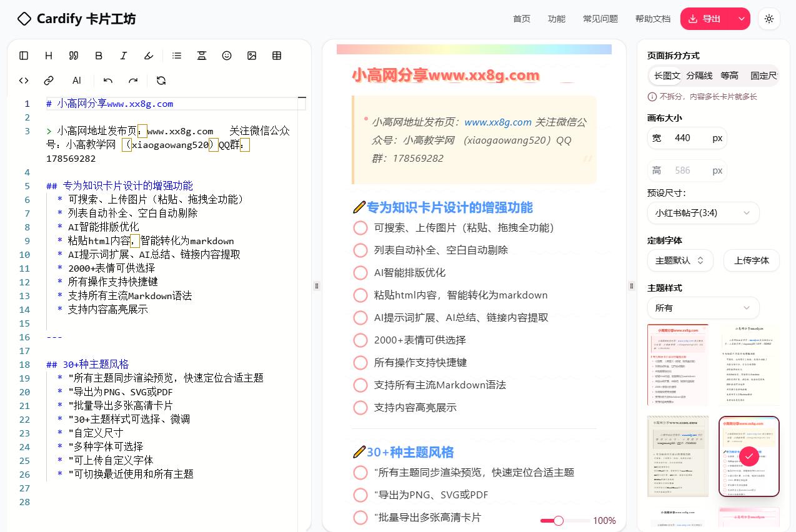Go to 首页 in the navigation
The width and height of the screenshot is (796, 532).
[x=522, y=19]
